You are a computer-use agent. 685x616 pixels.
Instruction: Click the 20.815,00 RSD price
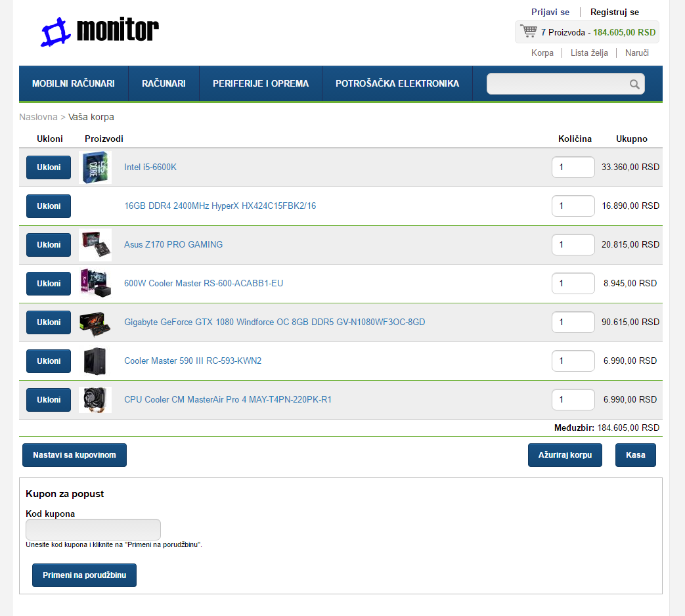[x=630, y=245]
